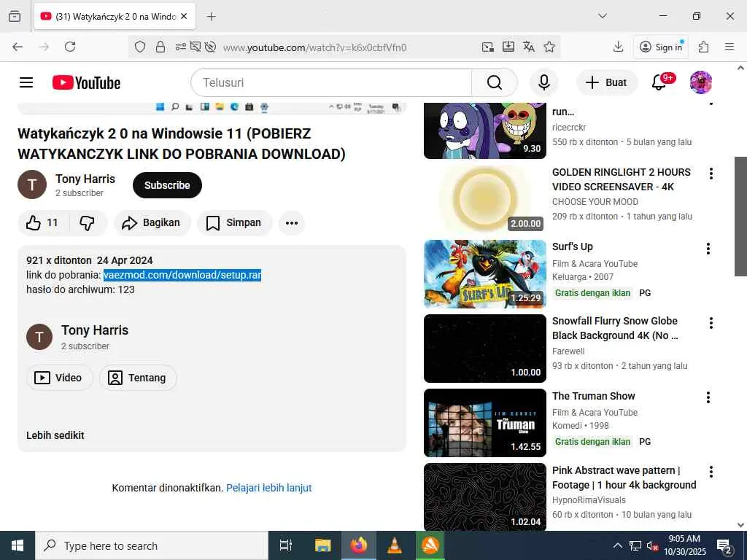The width and height of the screenshot is (747, 560).
Task: Open Firefox downloads panel
Action: (618, 47)
